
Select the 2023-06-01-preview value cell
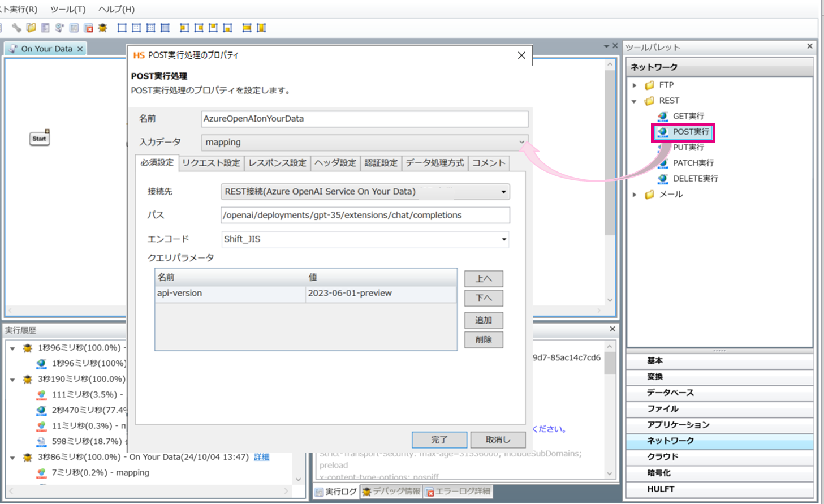click(381, 294)
